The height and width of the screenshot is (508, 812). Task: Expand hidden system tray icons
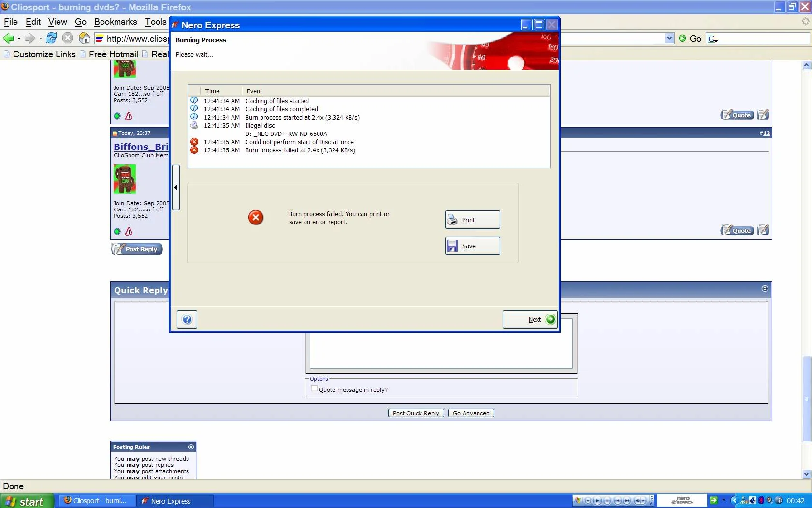pos(735,500)
